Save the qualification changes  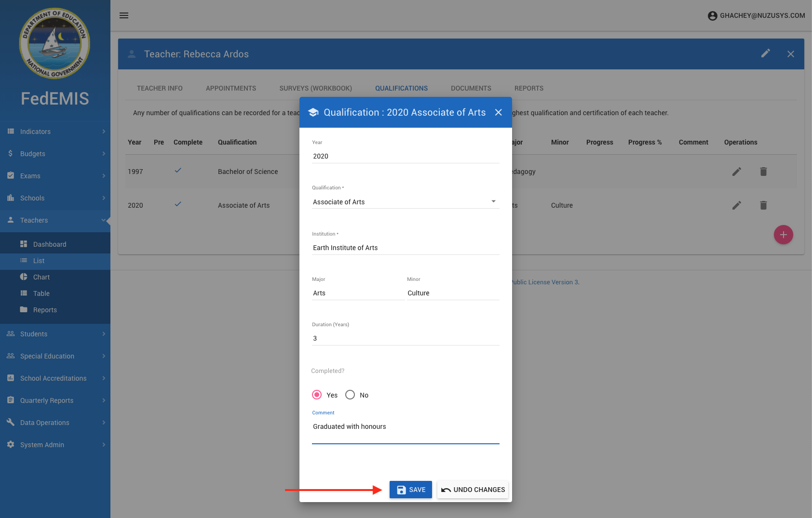click(x=411, y=490)
